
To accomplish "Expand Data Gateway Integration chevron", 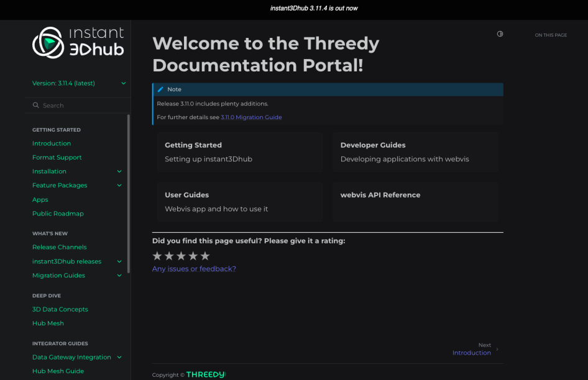I will 119,357.
